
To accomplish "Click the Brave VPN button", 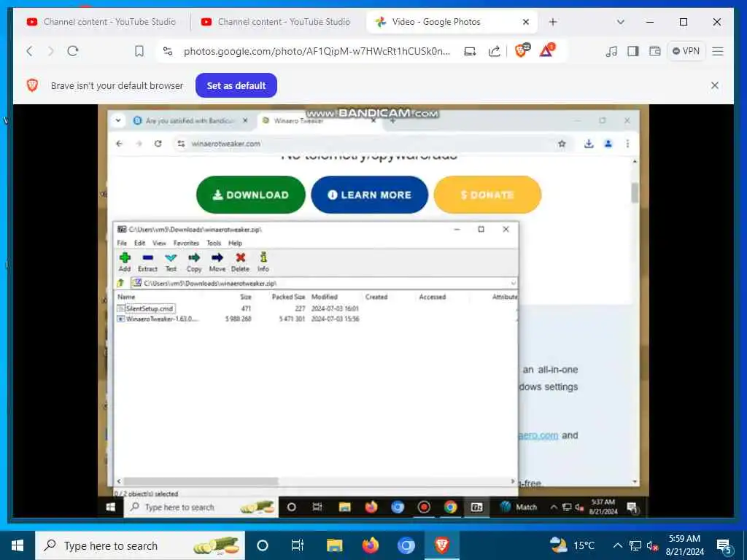I will click(x=686, y=51).
